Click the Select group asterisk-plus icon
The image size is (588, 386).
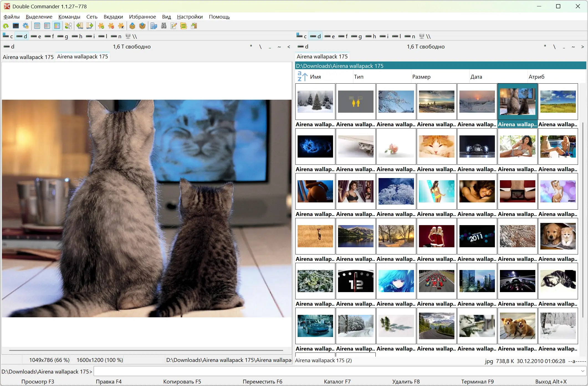click(x=101, y=26)
